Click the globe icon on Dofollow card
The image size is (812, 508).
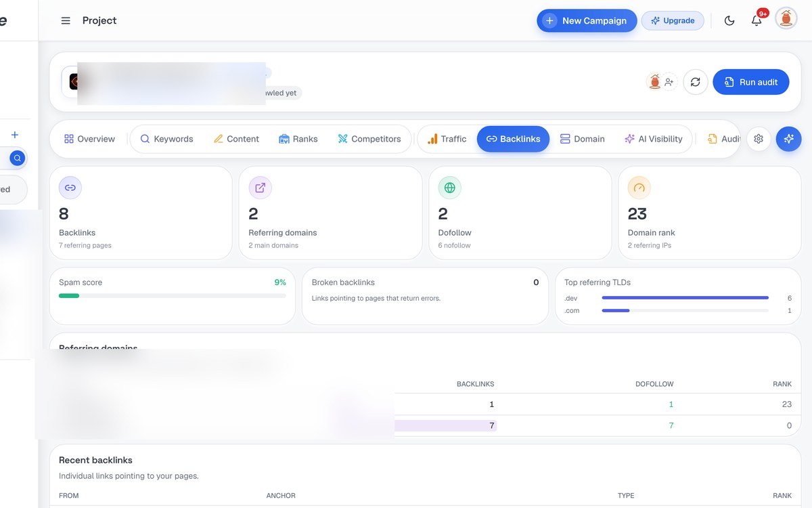coord(449,188)
